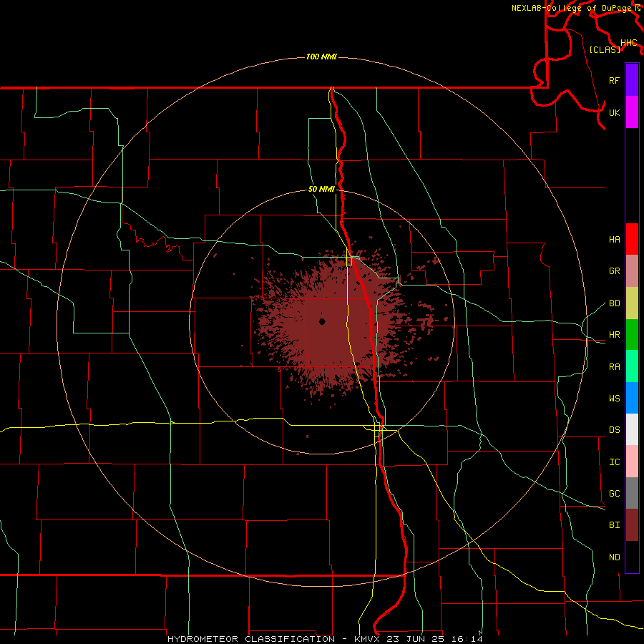Click the HA legend label
This screenshot has height=644, width=644.
click(x=615, y=239)
